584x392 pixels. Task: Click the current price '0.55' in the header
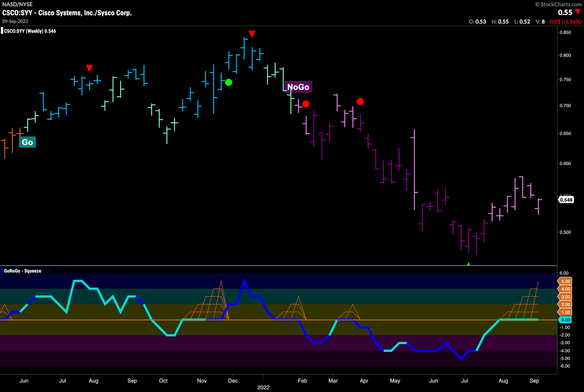click(565, 12)
